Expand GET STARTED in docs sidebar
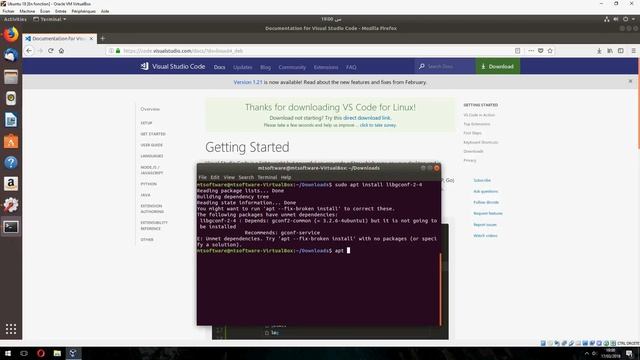Viewport: 640px width, 360px height. coord(153,134)
